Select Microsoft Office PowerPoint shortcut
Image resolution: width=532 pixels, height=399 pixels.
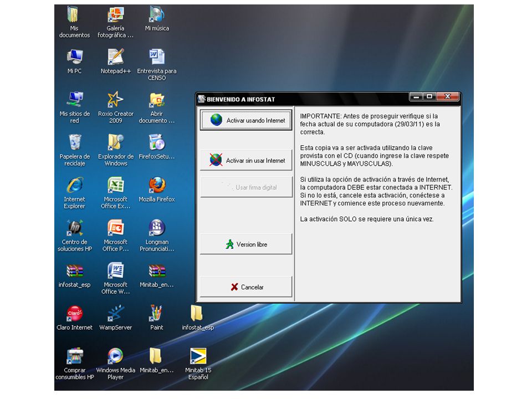click(x=116, y=236)
